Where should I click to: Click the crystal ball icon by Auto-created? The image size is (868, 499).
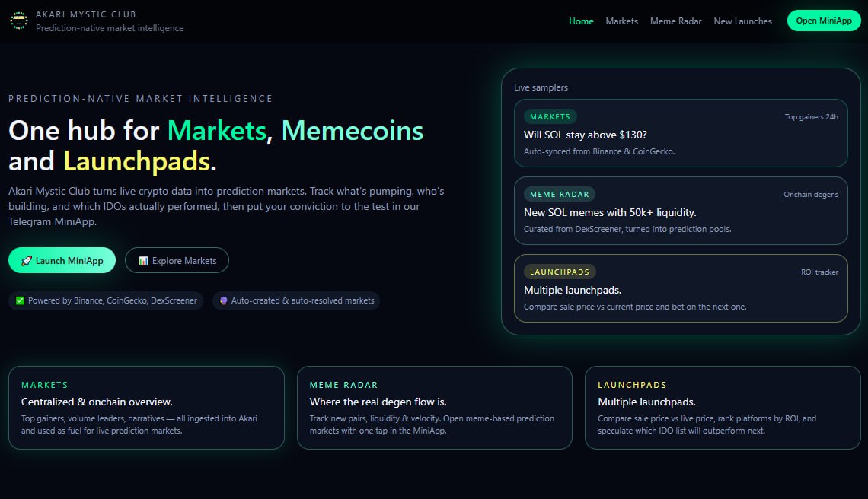224,300
